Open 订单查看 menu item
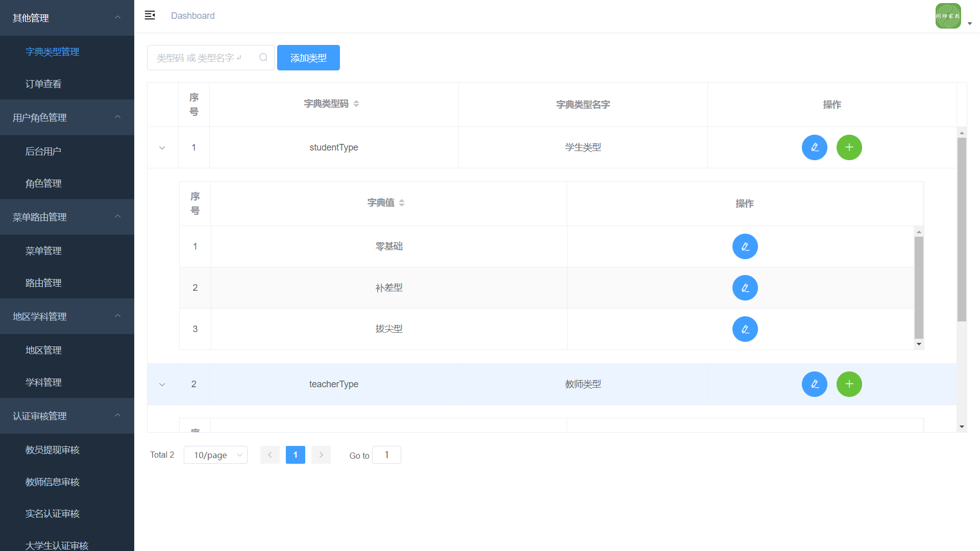This screenshot has height=551, width=980. [x=43, y=84]
